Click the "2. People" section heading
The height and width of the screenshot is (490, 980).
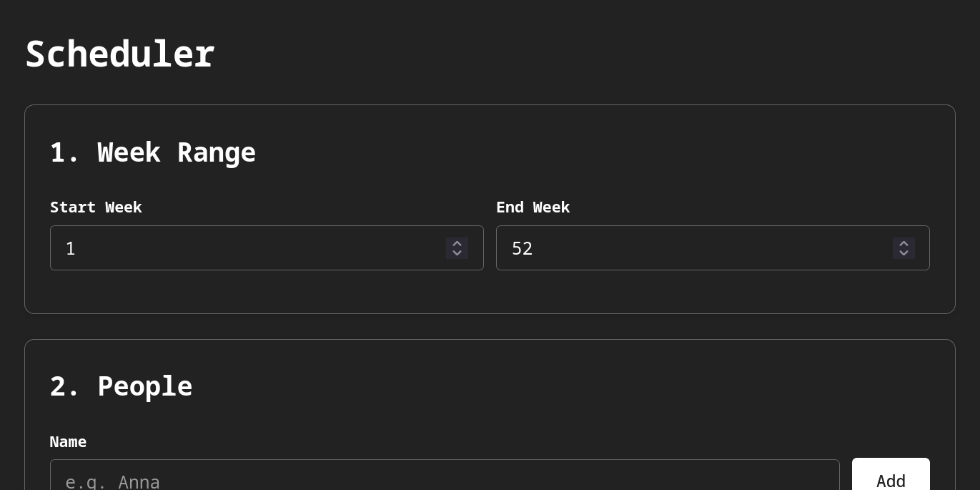[x=121, y=386]
